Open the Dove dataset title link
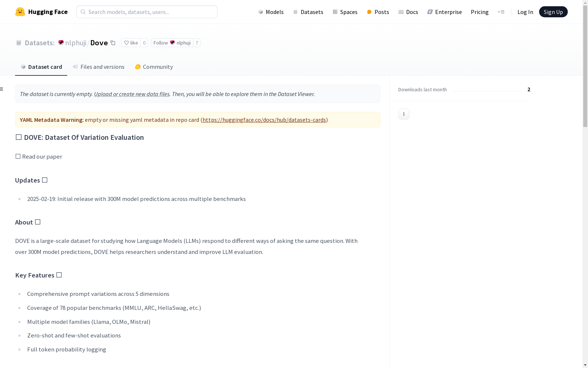588x368 pixels. click(99, 43)
